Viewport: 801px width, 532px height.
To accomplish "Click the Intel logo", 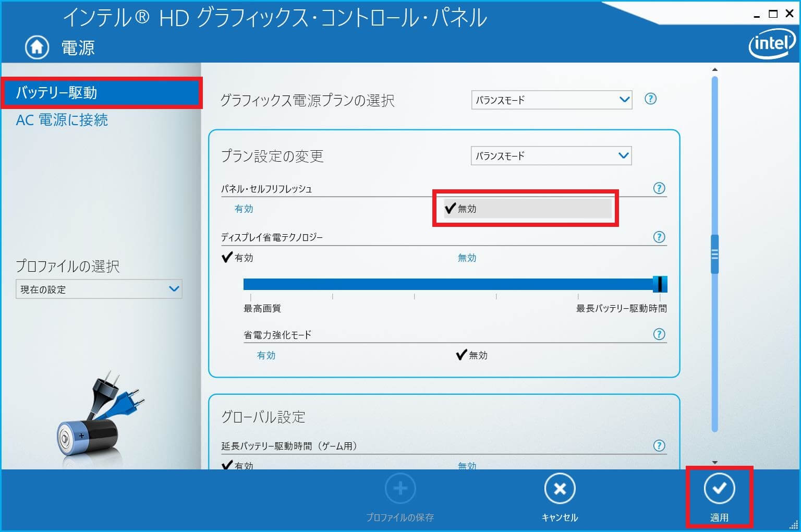I will (771, 43).
